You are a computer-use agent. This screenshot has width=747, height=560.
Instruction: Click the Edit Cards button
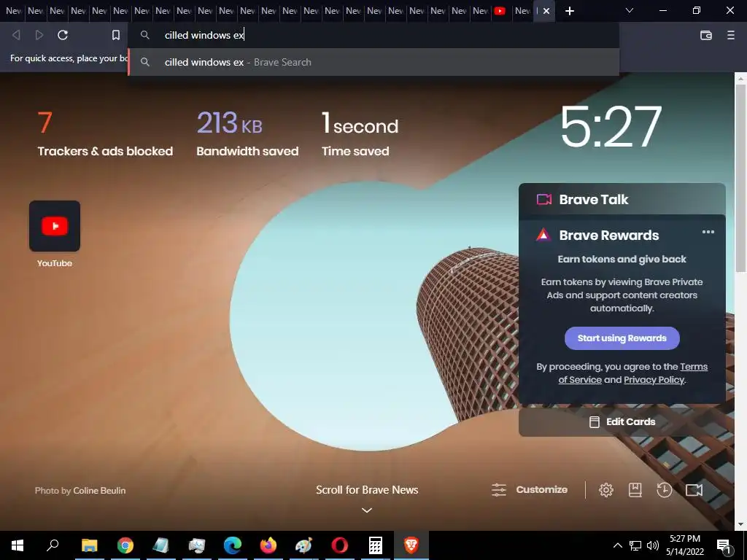pyautogui.click(x=622, y=422)
